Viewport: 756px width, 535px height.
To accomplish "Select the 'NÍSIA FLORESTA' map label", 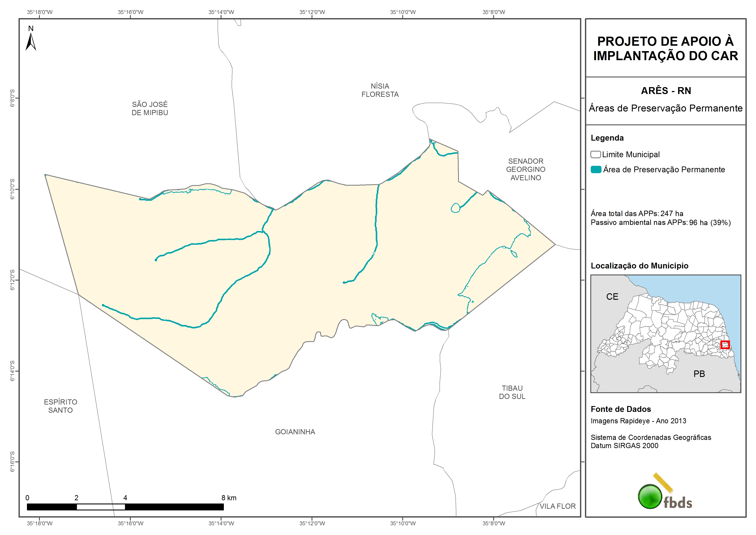I will (380, 90).
